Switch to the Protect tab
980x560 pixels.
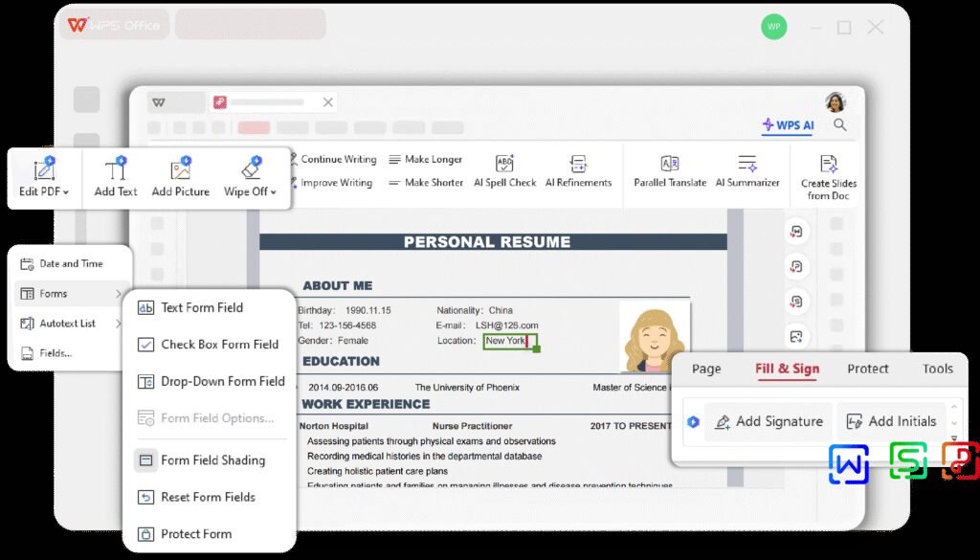[867, 369]
